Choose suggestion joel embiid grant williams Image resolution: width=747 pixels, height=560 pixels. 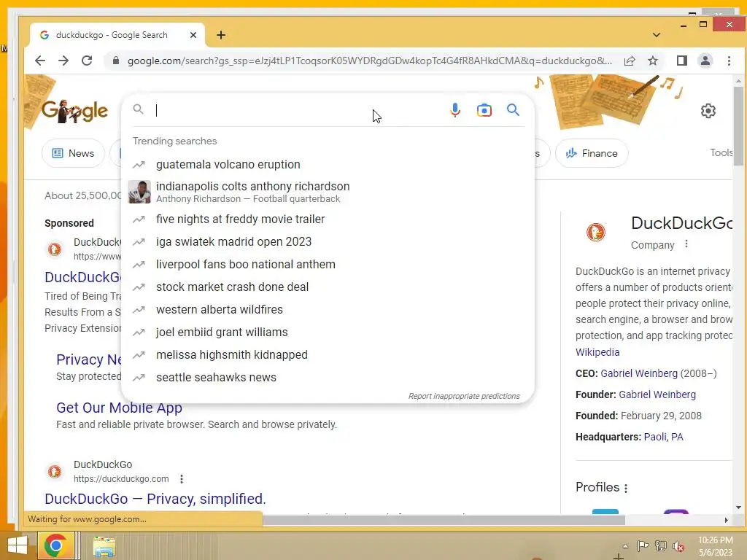coord(328,332)
